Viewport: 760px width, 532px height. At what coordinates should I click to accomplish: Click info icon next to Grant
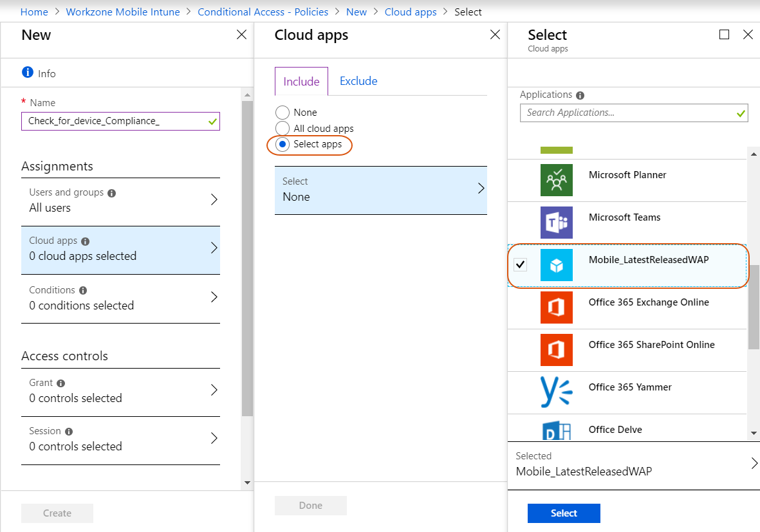tap(60, 383)
